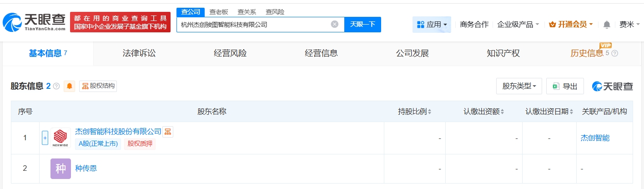The height and width of the screenshot is (189, 644).
Task: Click the A股(正常上市) tag
Action: (98, 144)
